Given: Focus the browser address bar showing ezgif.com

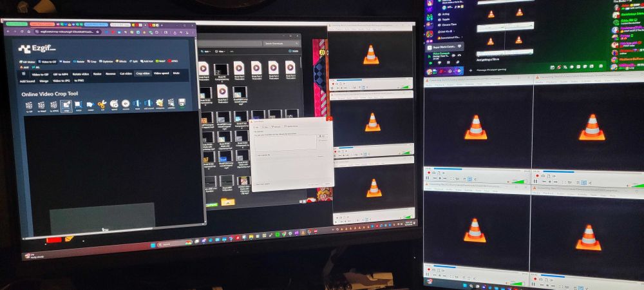Looking at the screenshot, I should [x=67, y=32].
